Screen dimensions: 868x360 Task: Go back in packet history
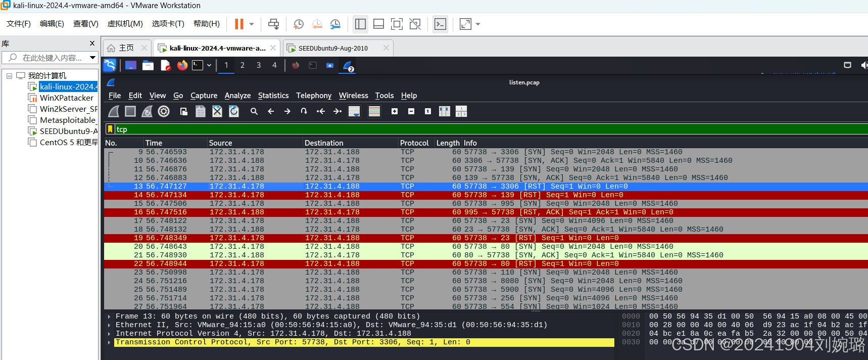(x=271, y=111)
